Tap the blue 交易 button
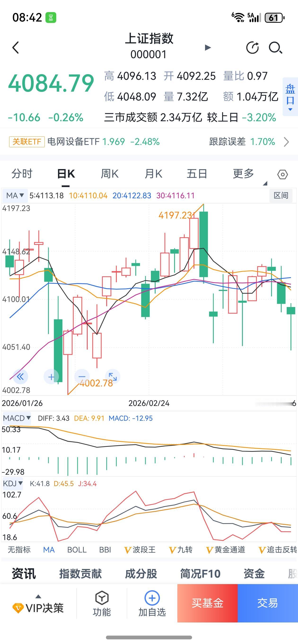 tap(267, 603)
